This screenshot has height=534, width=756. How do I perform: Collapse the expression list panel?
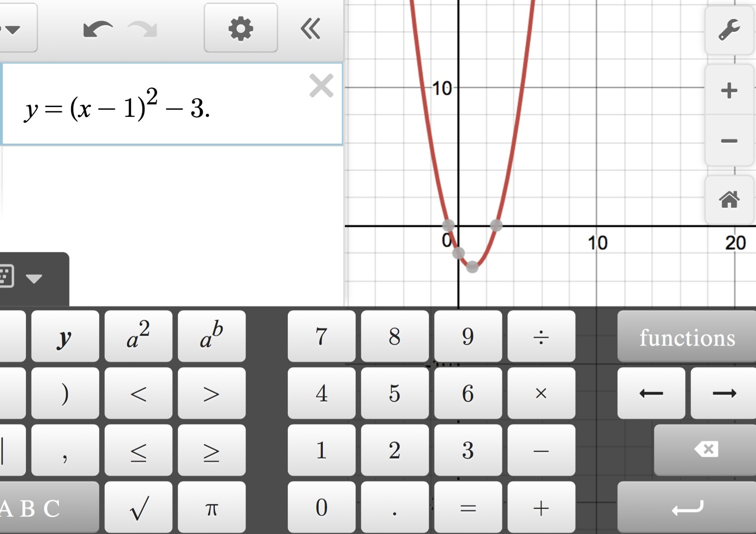point(311,29)
